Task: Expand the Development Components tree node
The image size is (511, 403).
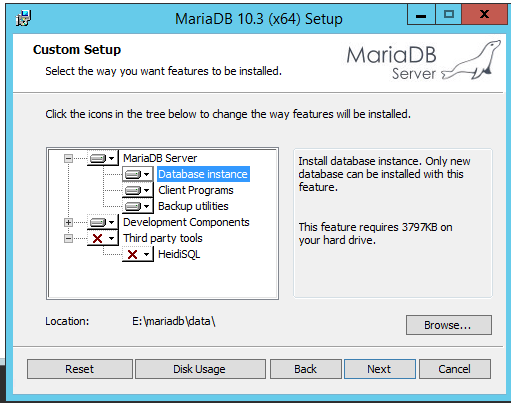Action: tap(68, 222)
